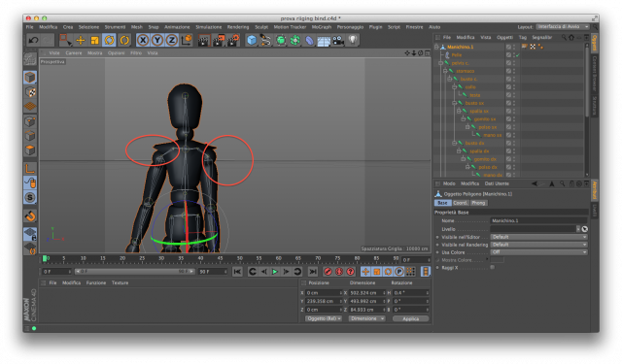This screenshot has width=622, height=364.
Task: Click the search icon in object manager
Action: click(x=564, y=37)
